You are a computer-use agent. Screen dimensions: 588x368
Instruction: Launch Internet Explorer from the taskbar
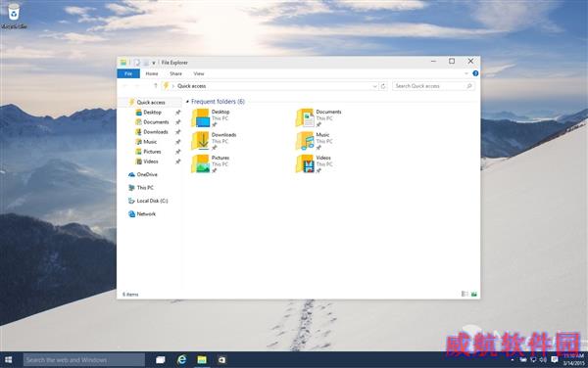(x=182, y=360)
